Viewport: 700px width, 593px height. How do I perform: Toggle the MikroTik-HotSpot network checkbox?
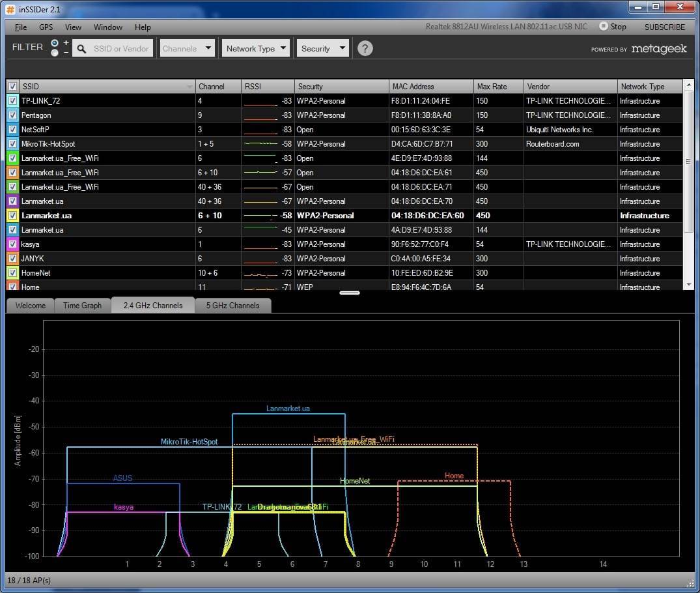click(12, 144)
